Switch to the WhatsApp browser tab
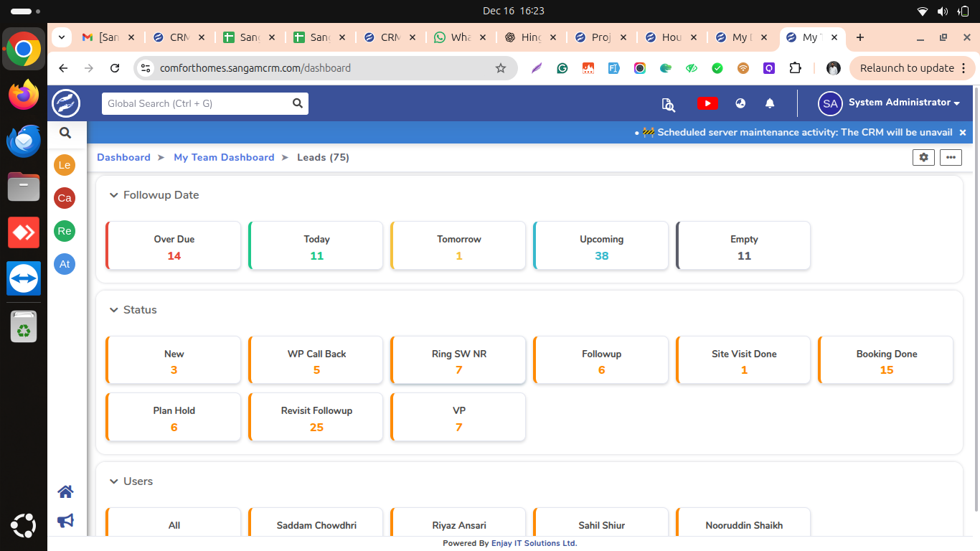 pos(459,37)
